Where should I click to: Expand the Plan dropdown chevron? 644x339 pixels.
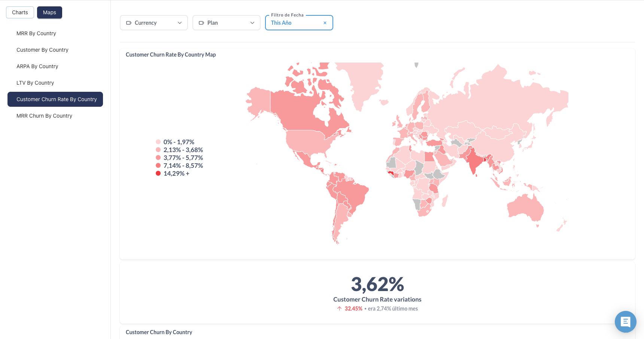pos(252,23)
